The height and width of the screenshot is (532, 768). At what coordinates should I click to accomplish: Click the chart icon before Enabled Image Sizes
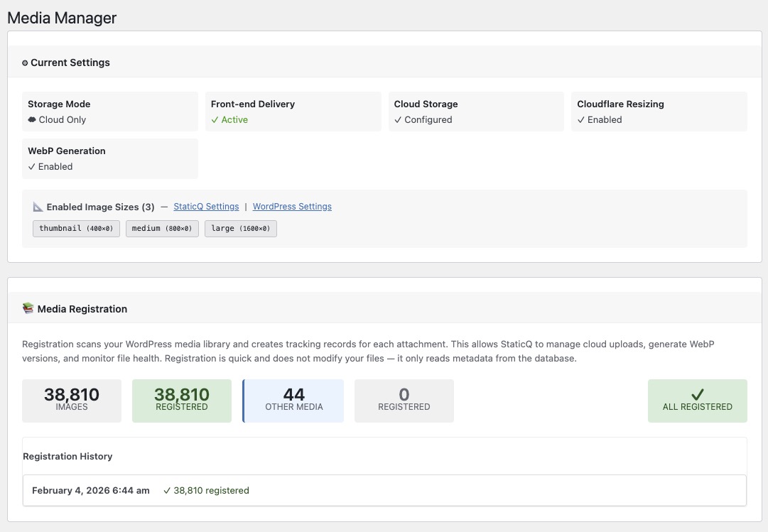tap(38, 207)
